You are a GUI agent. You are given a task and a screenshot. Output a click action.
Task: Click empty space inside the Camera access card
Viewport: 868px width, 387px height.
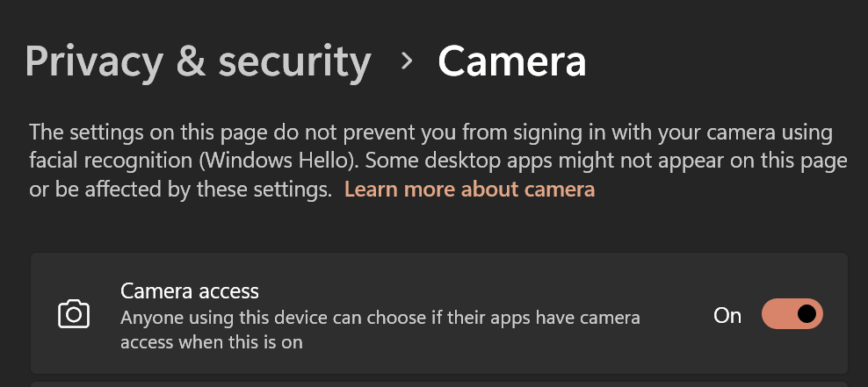tap(676, 276)
